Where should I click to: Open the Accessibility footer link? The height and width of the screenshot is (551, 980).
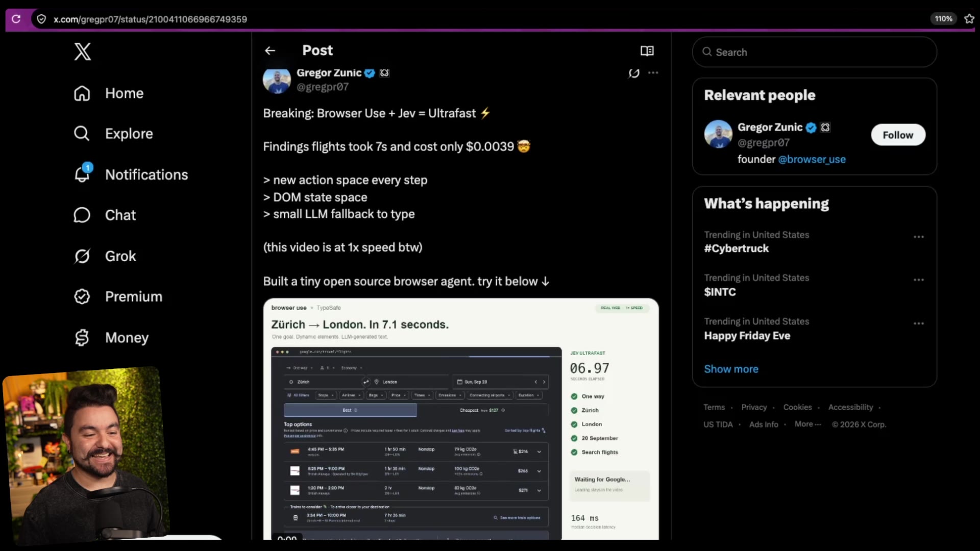pos(850,407)
